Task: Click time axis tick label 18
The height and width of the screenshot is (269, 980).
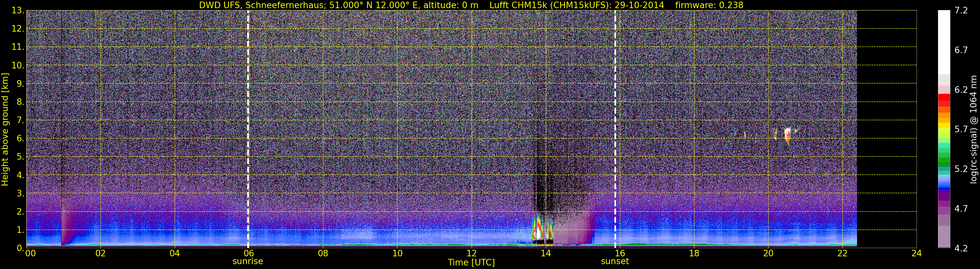Action: point(694,253)
